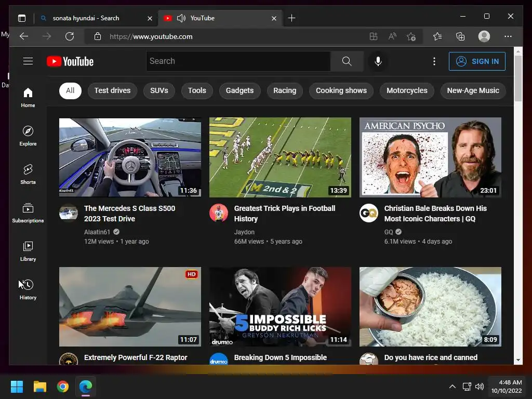Screen dimensions: 532x399
Task: Mute the YouTube tab speaker icon
Action: click(x=181, y=18)
